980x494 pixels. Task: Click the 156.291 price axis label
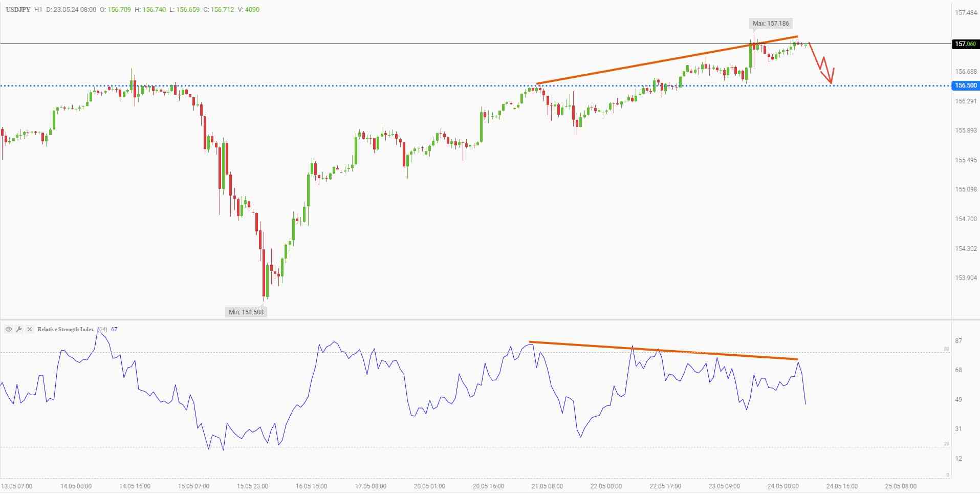click(966, 101)
